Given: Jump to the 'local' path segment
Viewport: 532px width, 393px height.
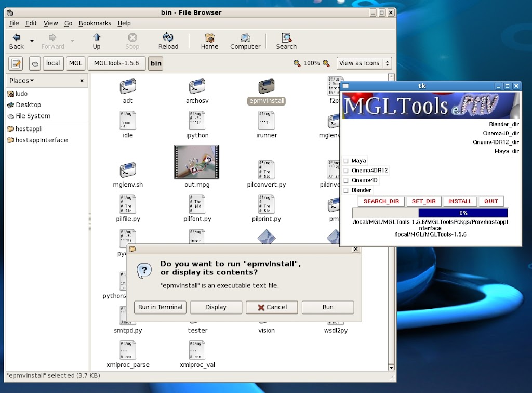Looking at the screenshot, I should click(x=53, y=63).
